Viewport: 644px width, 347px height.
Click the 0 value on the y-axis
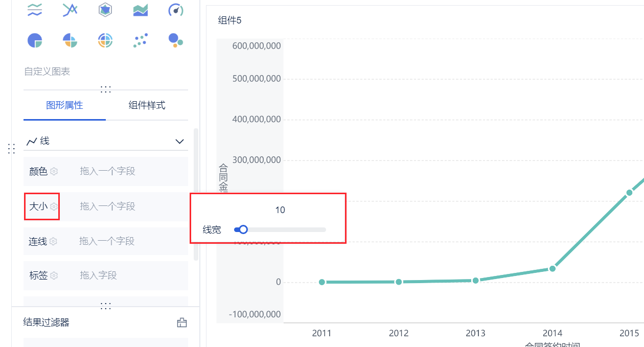[x=278, y=282]
